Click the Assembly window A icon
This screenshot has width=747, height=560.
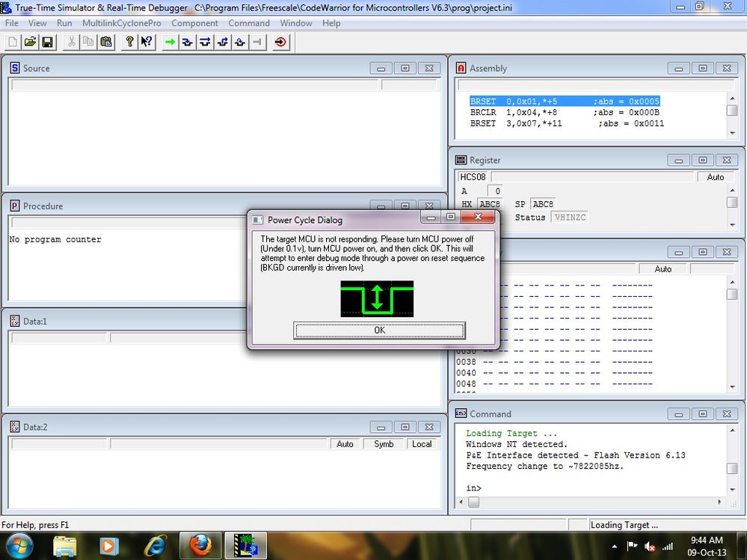click(461, 68)
